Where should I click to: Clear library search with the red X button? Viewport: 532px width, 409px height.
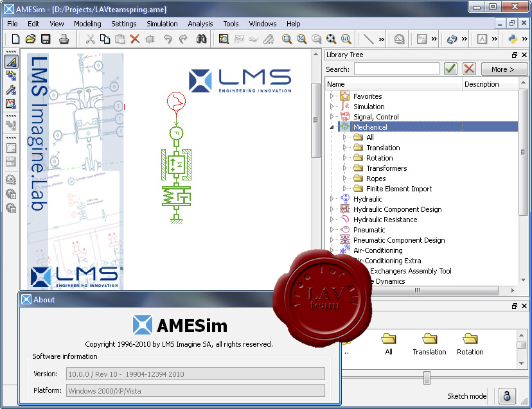tap(469, 69)
